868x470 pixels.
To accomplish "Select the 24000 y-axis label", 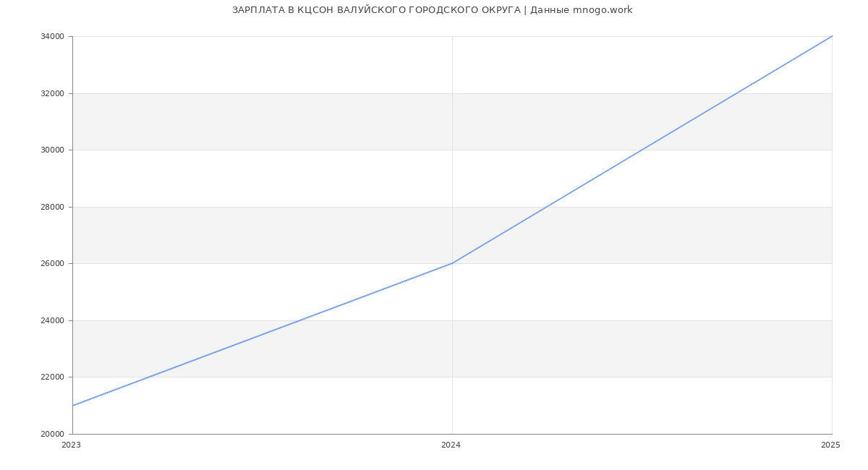I will coord(54,320).
